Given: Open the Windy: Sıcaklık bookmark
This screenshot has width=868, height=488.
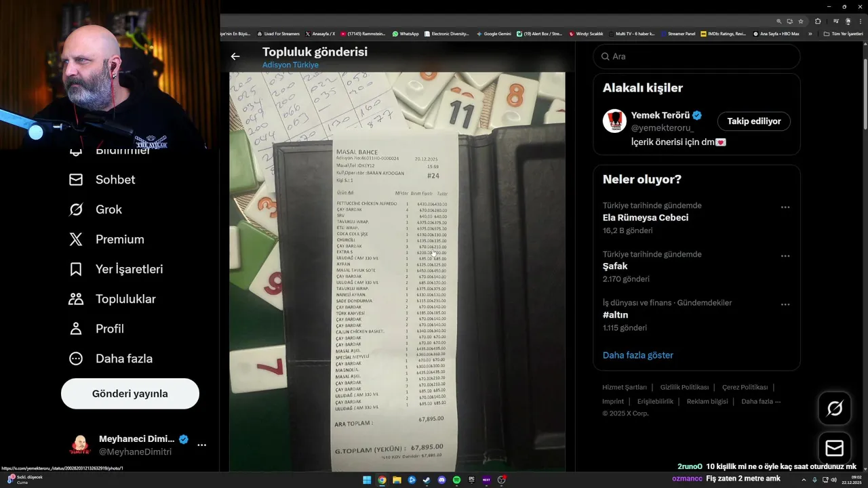Looking at the screenshot, I should (x=587, y=34).
